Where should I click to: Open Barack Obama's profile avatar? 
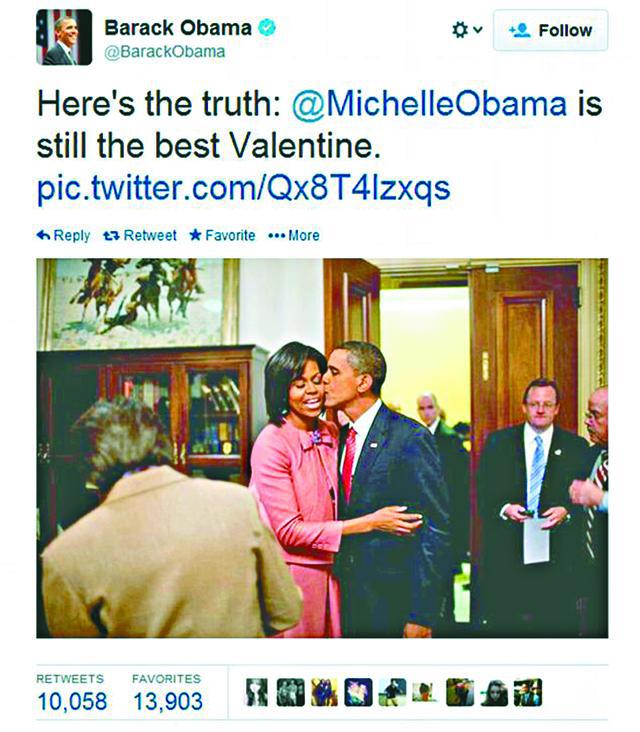(x=64, y=37)
